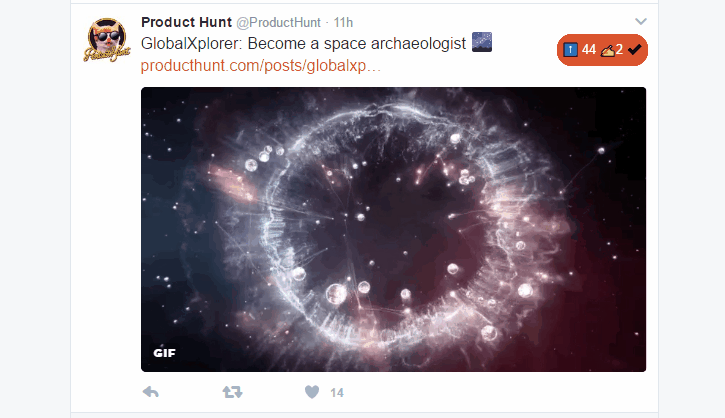Click the like count showing 14
Image resolution: width=725 pixels, height=418 pixels.
coord(337,393)
